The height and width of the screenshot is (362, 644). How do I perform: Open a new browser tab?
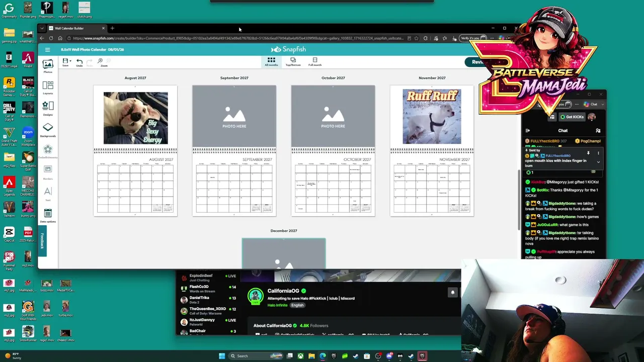112,28
